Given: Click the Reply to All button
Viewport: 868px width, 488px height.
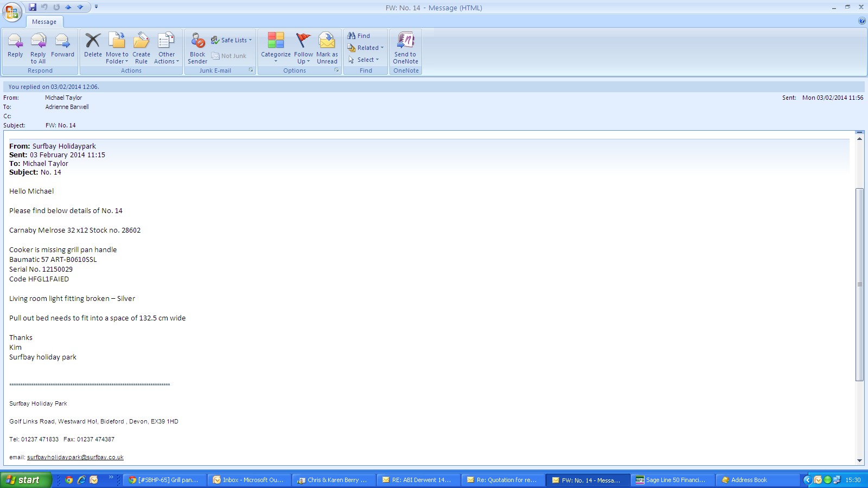Looking at the screenshot, I should (38, 48).
